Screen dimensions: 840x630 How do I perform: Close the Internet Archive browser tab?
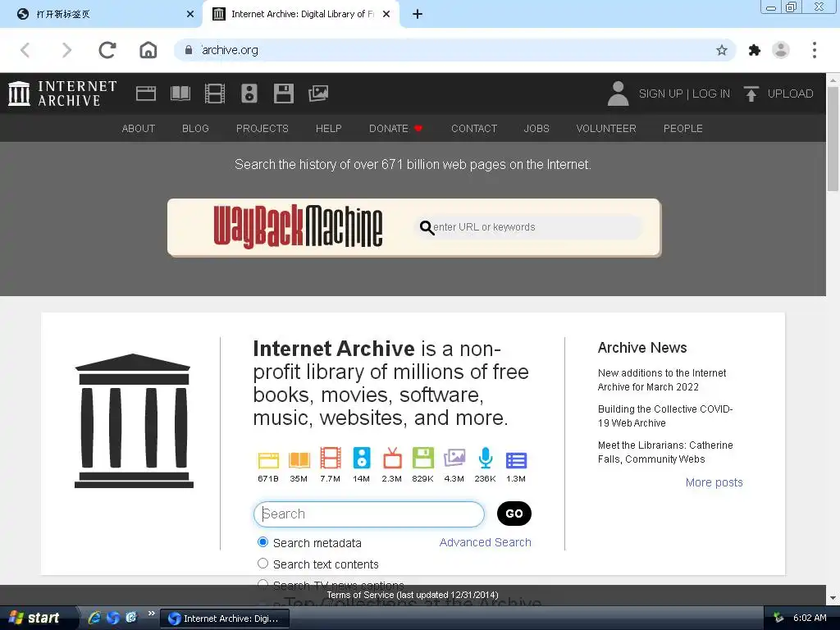(x=386, y=15)
